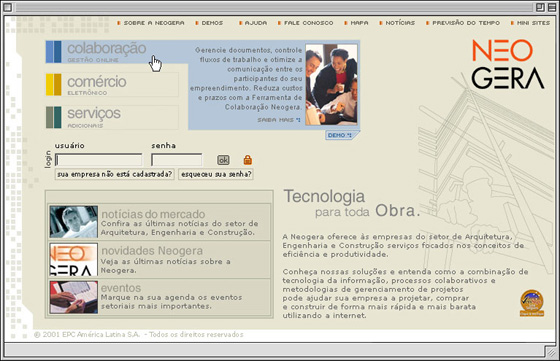
Task: Click the green serviços color block icon
Action: [54, 117]
